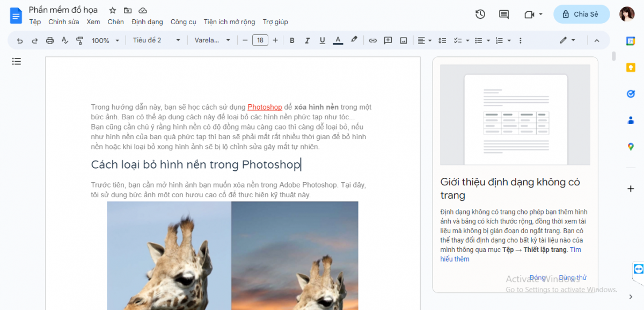Expand the line spacing options
The height and width of the screenshot is (310, 644).
[x=441, y=40]
